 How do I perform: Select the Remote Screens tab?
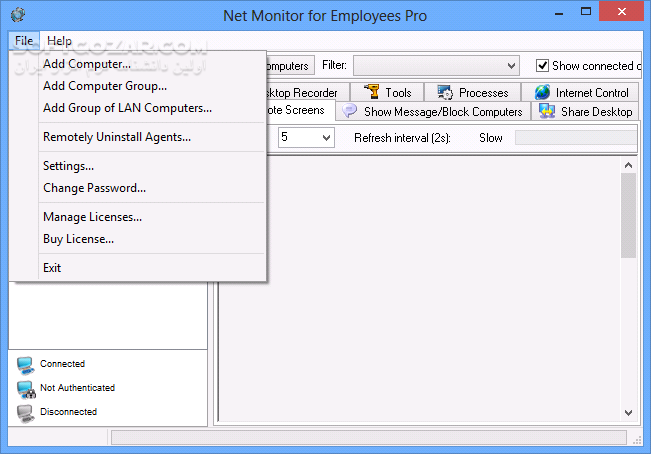tap(300, 110)
